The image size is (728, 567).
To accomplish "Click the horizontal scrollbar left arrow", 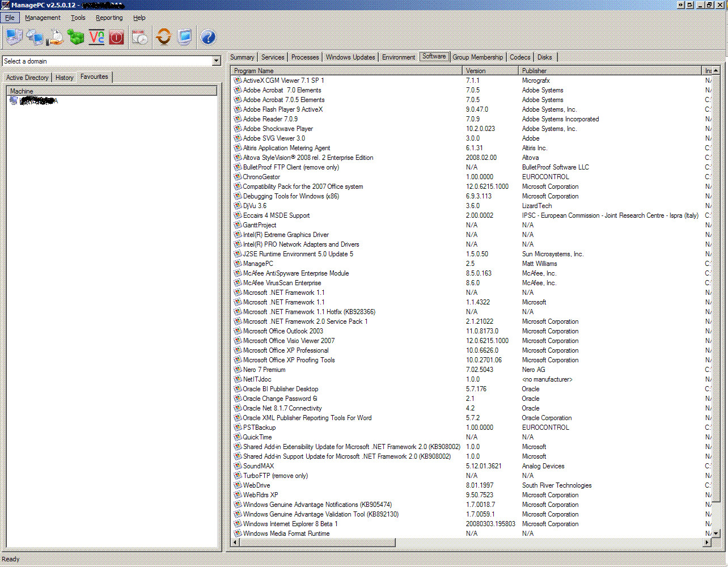I will [x=235, y=543].
